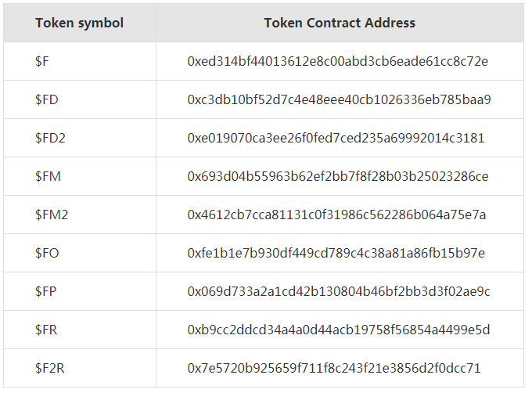Click the contract address starting with 0x693d04b
The height and width of the screenshot is (393, 532).
(338, 176)
